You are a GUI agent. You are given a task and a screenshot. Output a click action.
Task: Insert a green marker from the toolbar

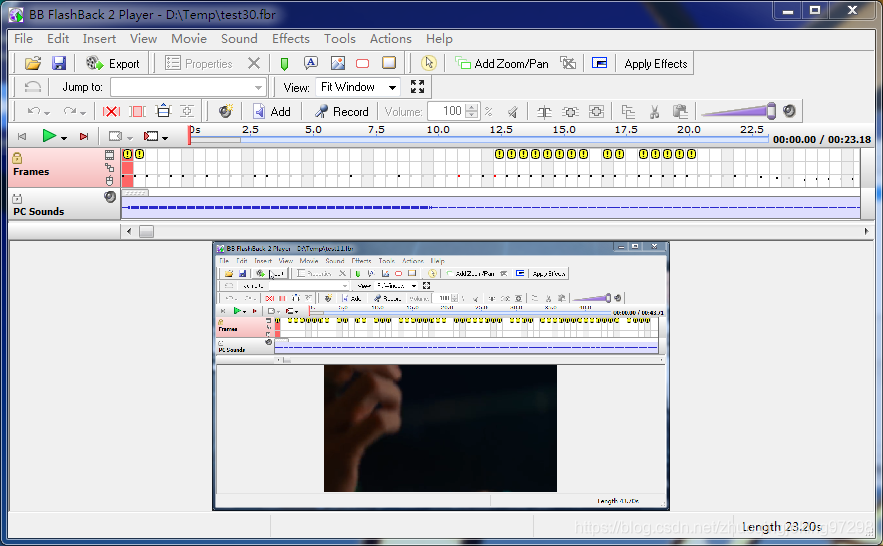pyautogui.click(x=284, y=64)
